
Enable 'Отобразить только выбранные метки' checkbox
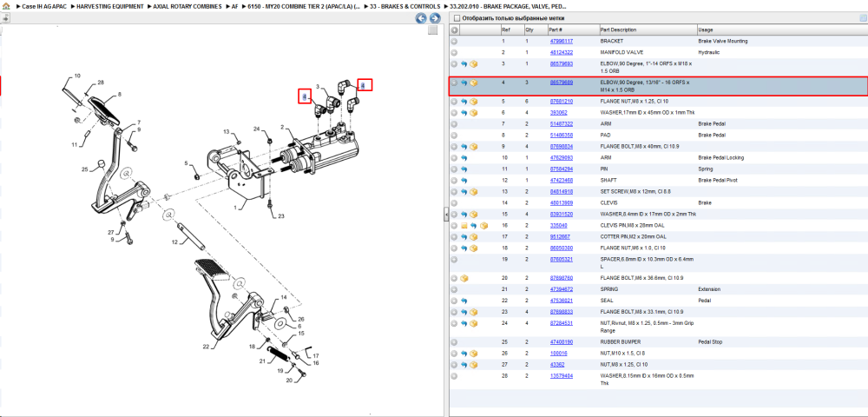click(x=457, y=18)
